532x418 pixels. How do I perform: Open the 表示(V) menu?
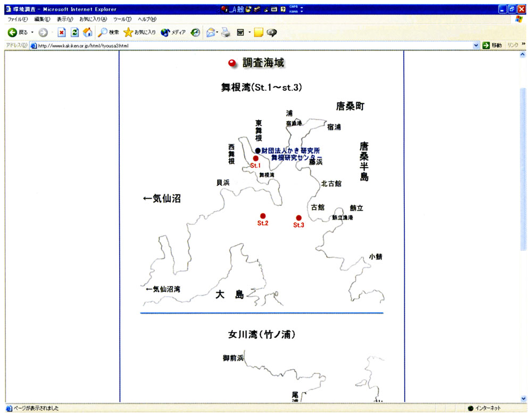click(x=65, y=19)
